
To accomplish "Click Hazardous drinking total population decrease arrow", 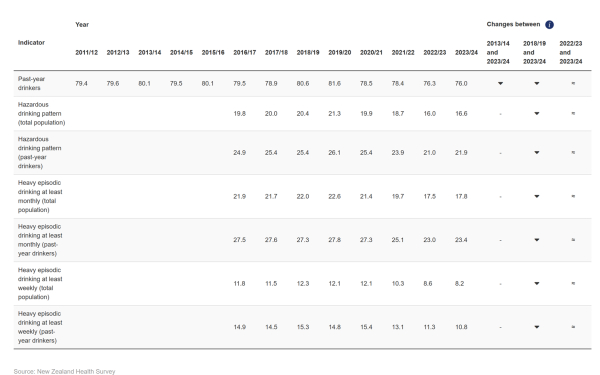I will tap(536, 114).
